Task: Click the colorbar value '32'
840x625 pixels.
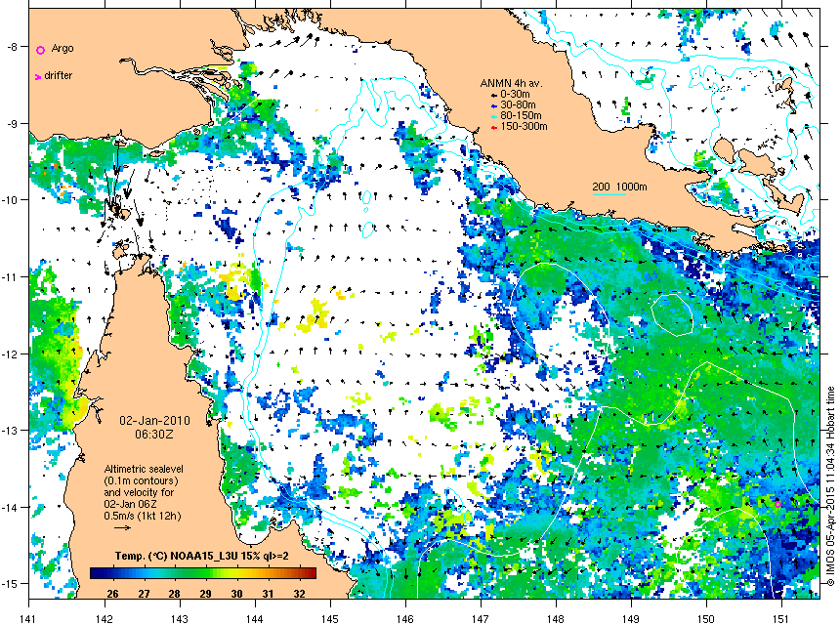Action: pyautogui.click(x=300, y=594)
